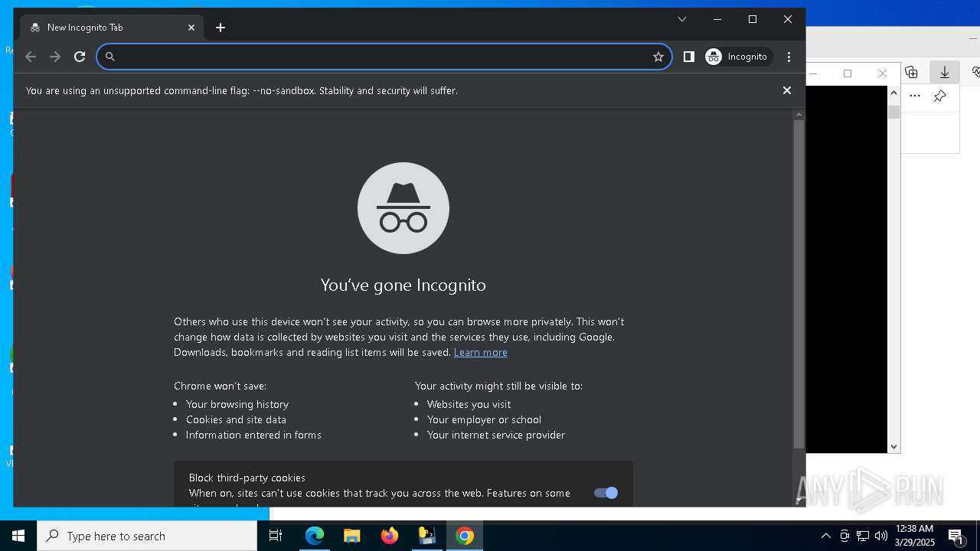The width and height of the screenshot is (980, 551).
Task: Click the Your employer or school bullet
Action: (484, 419)
